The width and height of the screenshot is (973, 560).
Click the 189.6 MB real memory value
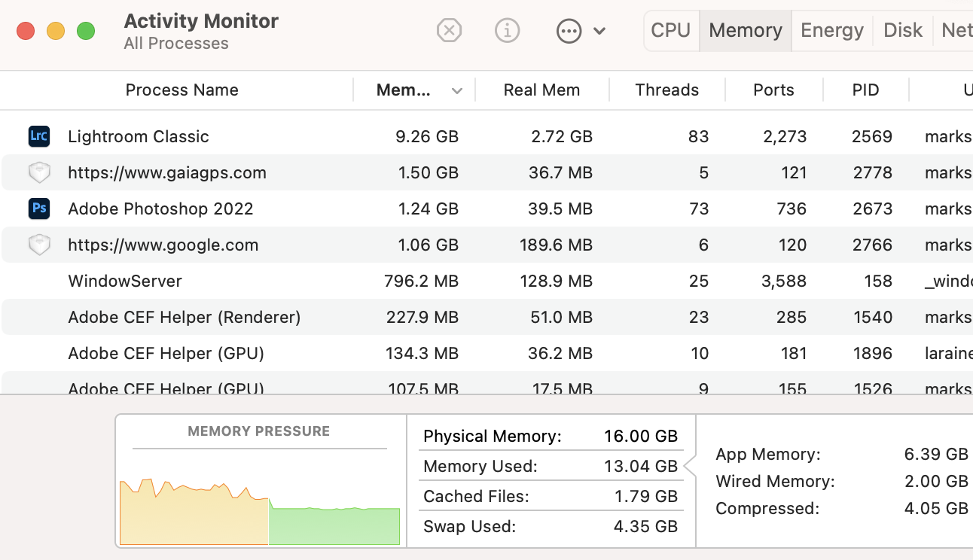(556, 245)
